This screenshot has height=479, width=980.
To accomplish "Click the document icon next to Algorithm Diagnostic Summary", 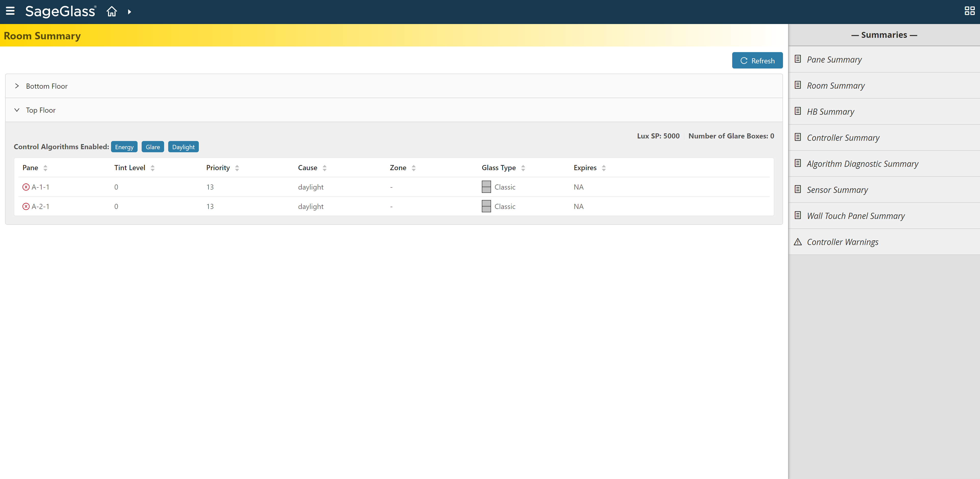I will (x=798, y=163).
